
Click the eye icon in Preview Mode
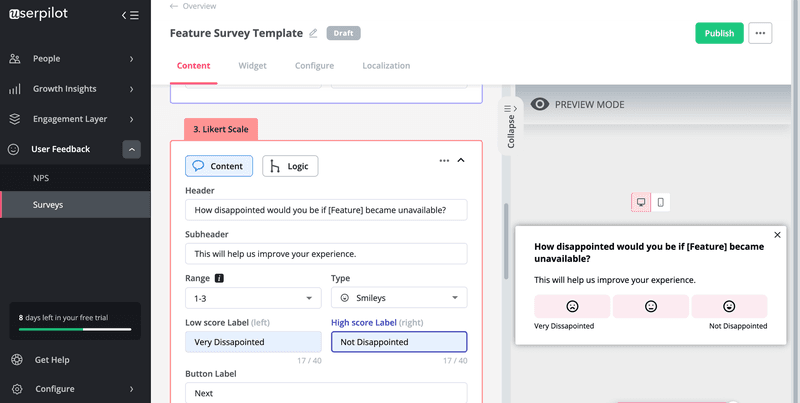(540, 105)
